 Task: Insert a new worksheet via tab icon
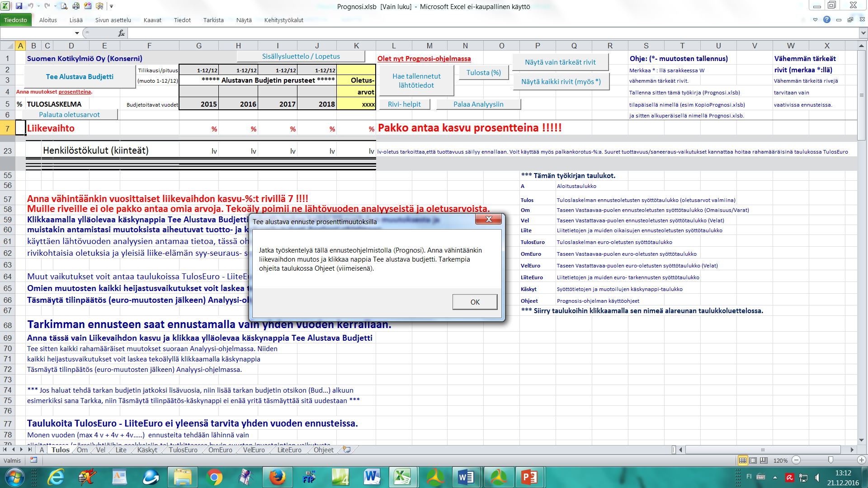pos(347,450)
